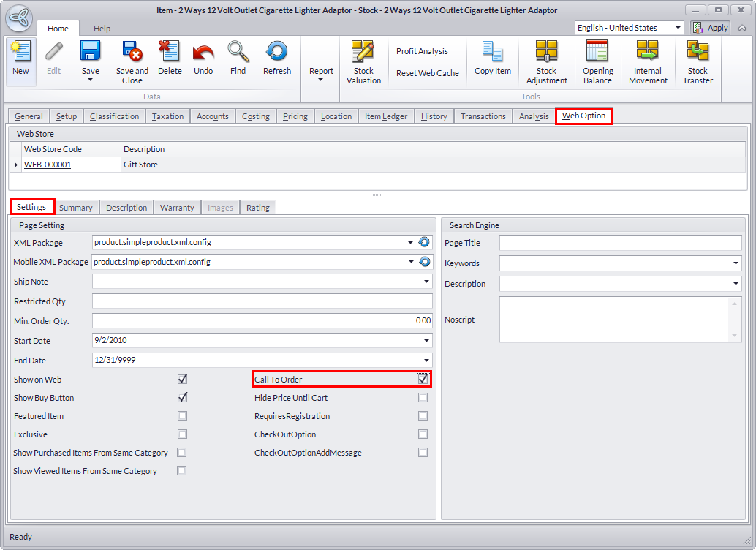This screenshot has width=756, height=550.
Task: Uncheck the Show on Web checkbox
Action: [182, 380]
